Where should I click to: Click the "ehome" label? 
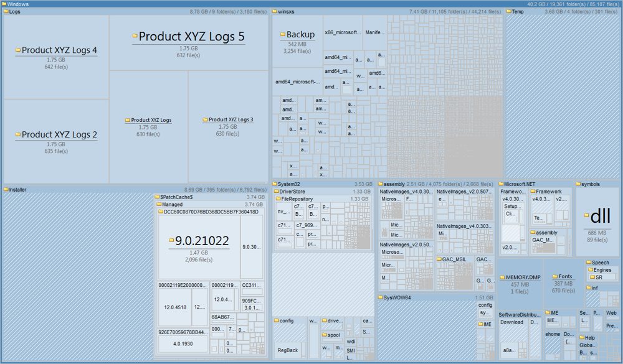pos(552,334)
